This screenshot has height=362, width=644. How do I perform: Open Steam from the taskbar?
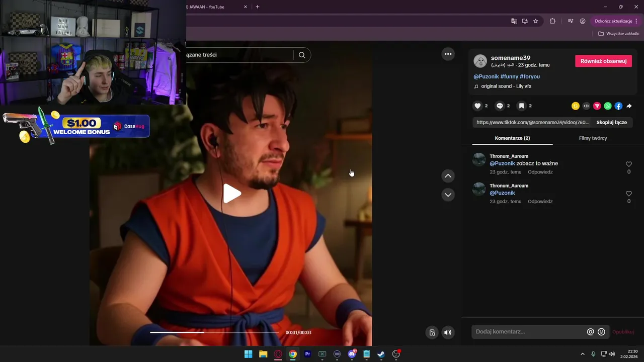(x=381, y=354)
